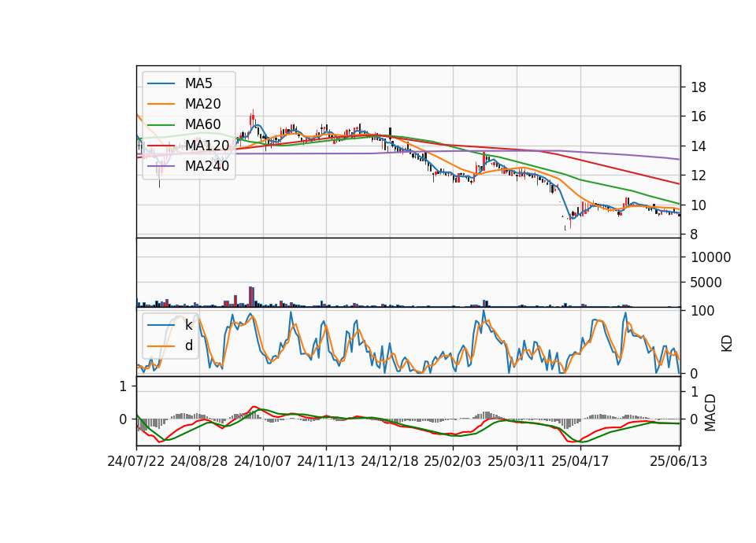Click the KD axis value 100
The image size is (756, 543).
pos(702,311)
